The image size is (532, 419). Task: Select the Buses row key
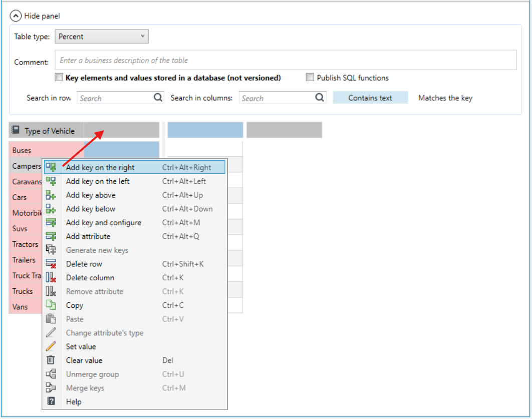[x=46, y=150]
